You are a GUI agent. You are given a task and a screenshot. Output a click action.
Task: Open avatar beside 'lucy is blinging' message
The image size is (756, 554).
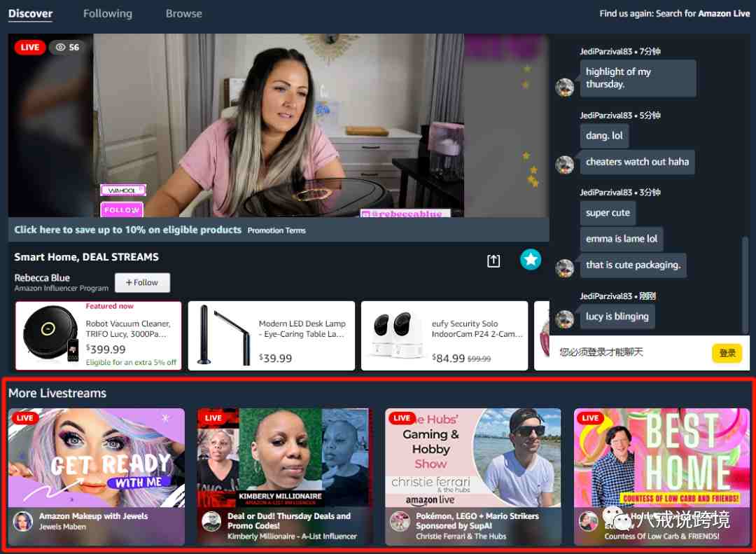565,319
